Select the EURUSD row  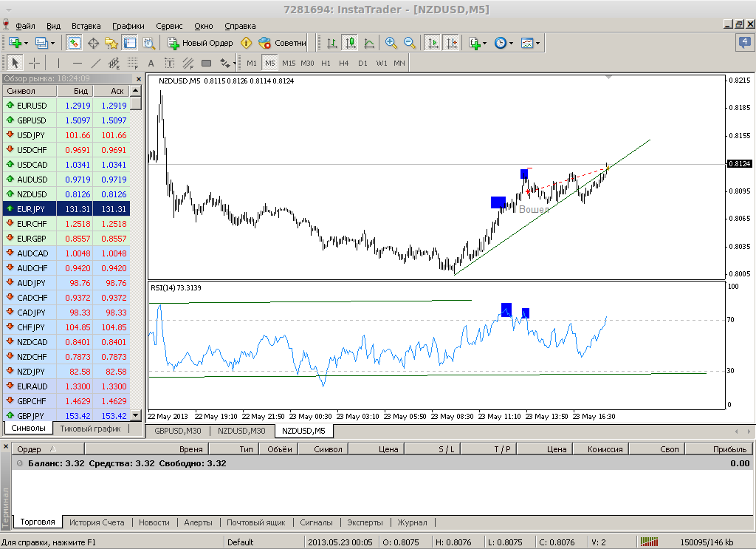pyautogui.click(x=66, y=105)
